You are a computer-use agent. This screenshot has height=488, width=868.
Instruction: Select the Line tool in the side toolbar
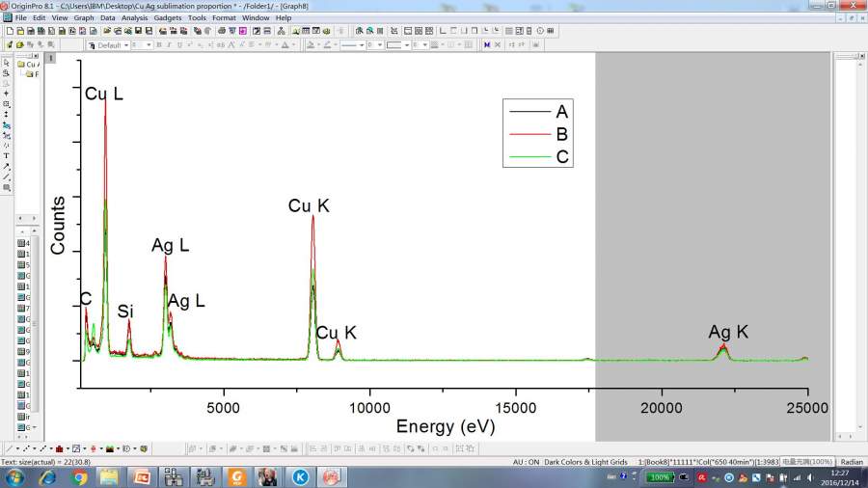pyautogui.click(x=6, y=177)
